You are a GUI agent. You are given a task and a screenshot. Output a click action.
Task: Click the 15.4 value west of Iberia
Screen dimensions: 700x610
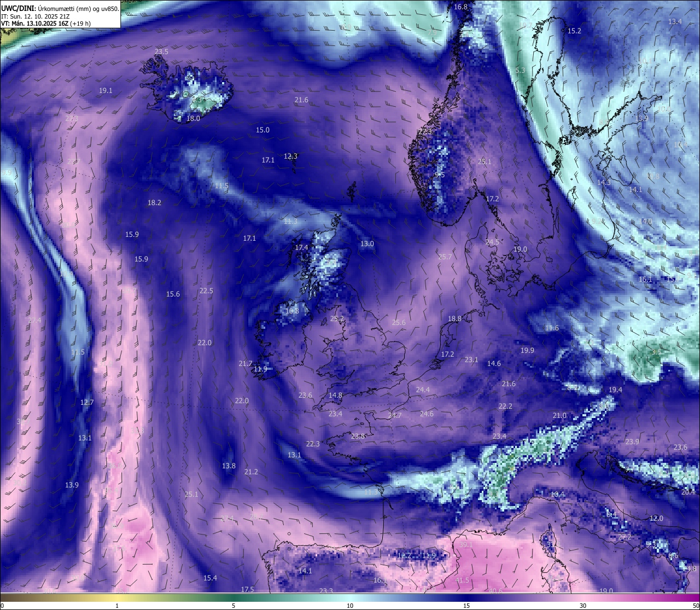coord(210,578)
